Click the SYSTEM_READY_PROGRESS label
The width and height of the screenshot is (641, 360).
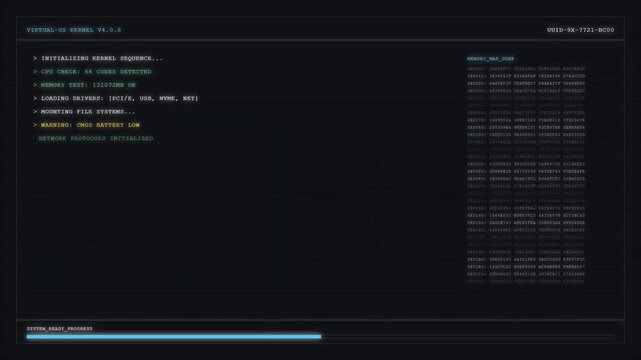[x=60, y=329]
